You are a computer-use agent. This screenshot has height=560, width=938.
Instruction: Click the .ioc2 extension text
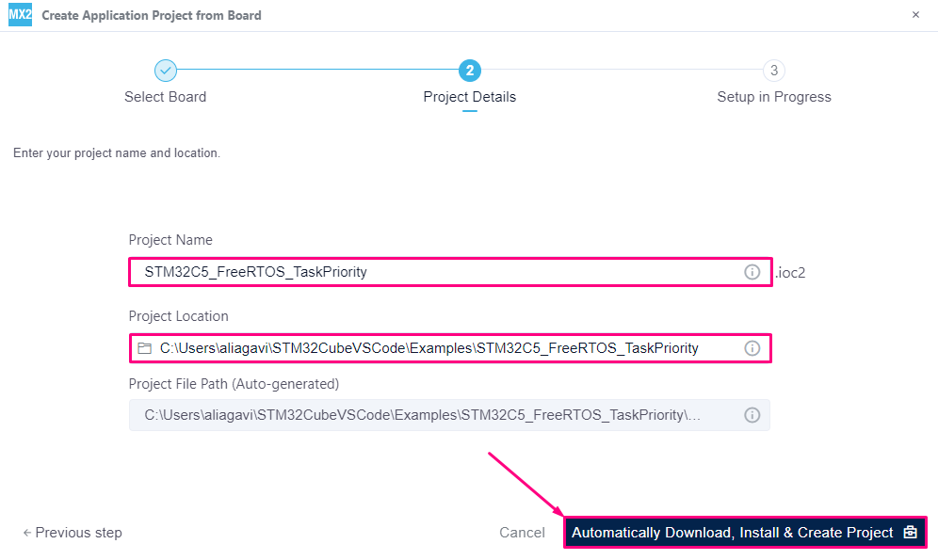point(790,273)
